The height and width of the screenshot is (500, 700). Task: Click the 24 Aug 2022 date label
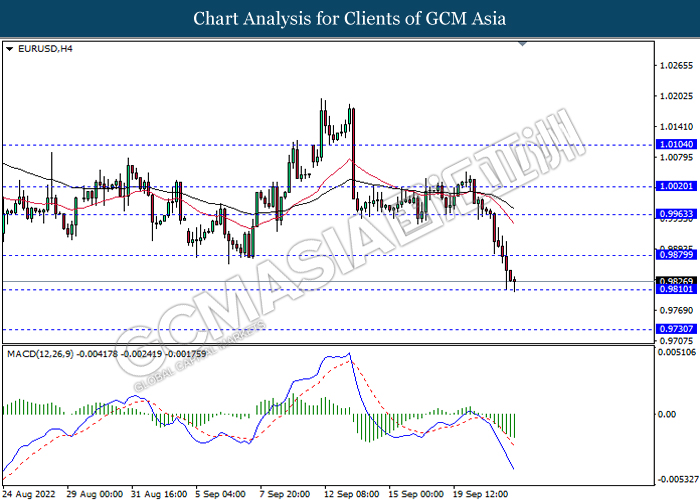pyautogui.click(x=29, y=494)
